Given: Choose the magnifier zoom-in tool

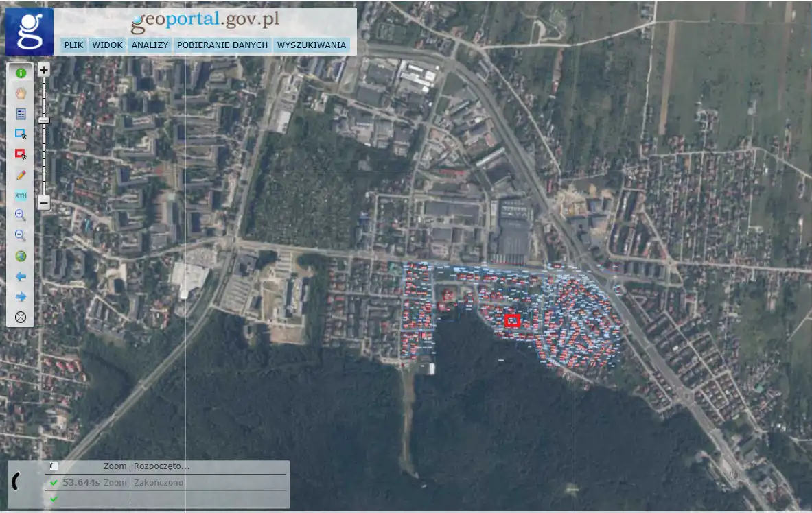Looking at the screenshot, I should pos(21,215).
